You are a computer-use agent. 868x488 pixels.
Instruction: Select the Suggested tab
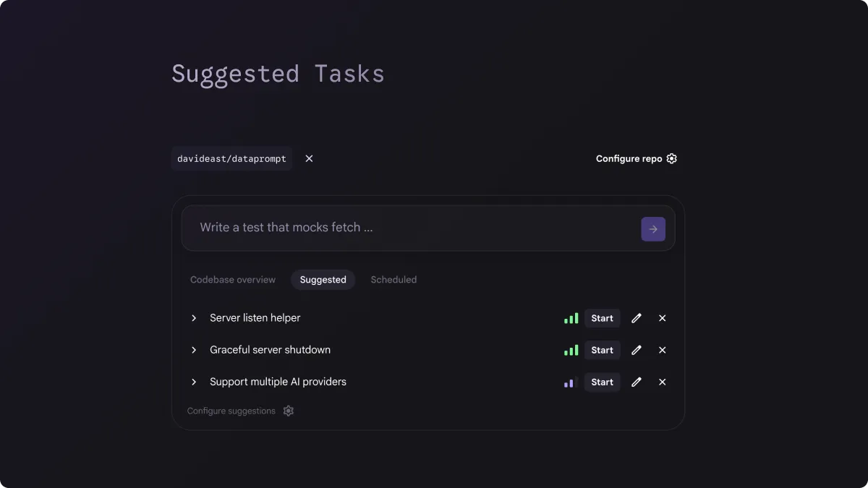[323, 279]
